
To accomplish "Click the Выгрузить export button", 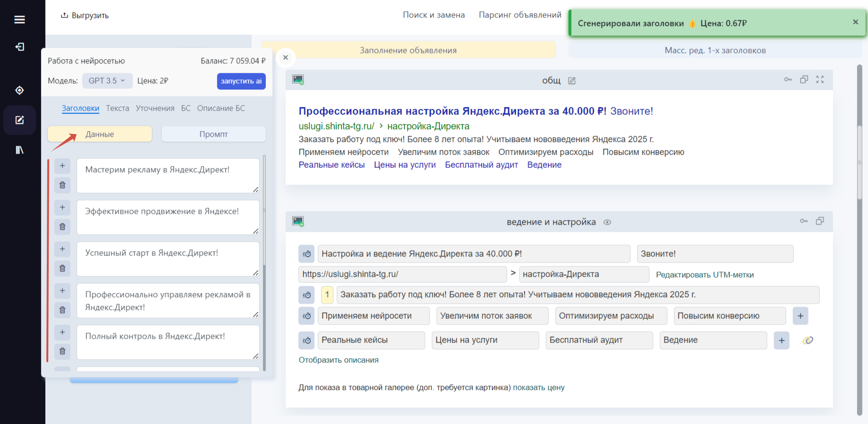I will click(85, 16).
